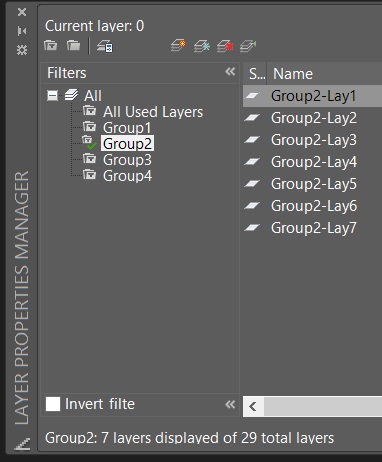Create a New Group Filter

point(73,45)
